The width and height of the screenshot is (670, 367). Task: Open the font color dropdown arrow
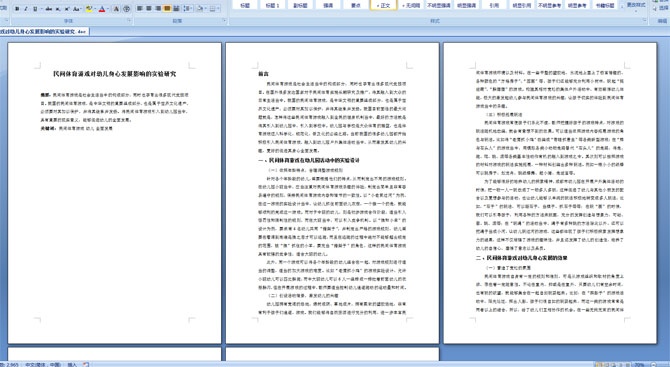(x=108, y=9)
